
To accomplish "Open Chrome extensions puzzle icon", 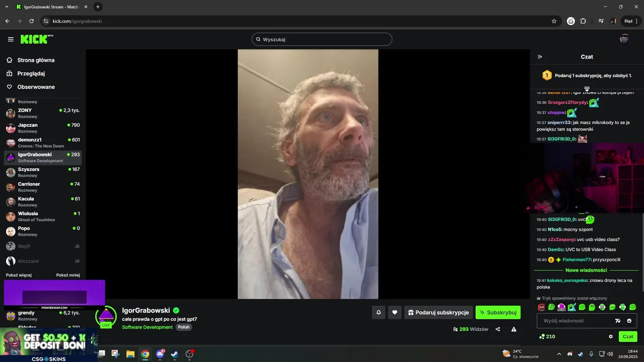I will [x=583, y=21].
